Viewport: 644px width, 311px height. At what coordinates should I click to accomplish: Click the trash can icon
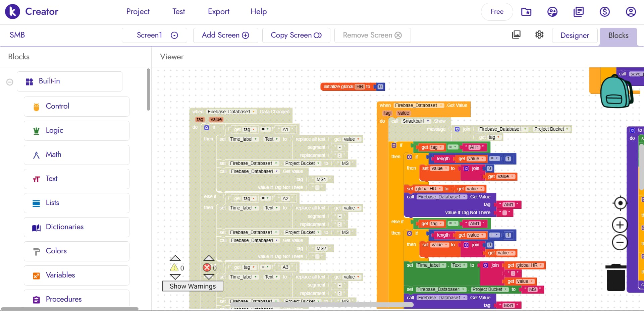[616, 277]
